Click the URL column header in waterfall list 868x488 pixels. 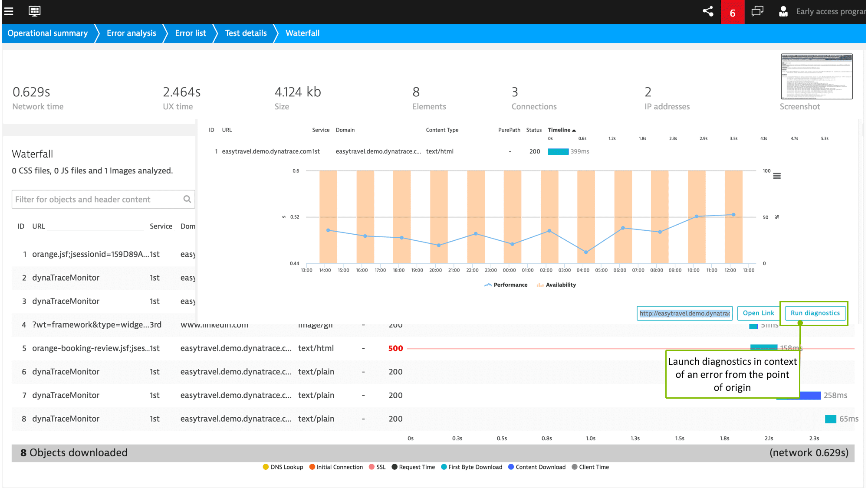tap(39, 226)
